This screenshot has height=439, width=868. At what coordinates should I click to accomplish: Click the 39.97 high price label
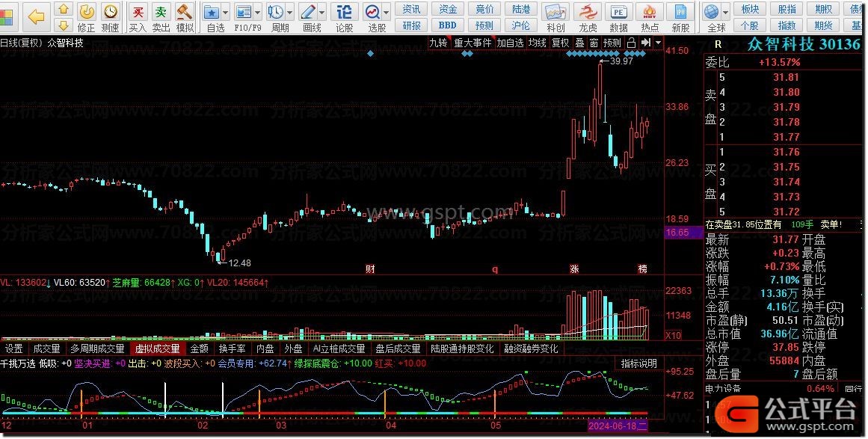[x=621, y=61]
